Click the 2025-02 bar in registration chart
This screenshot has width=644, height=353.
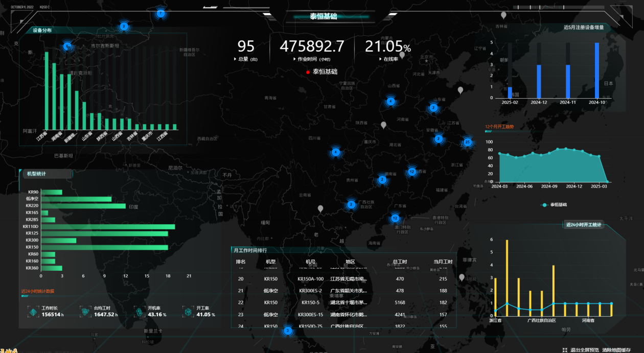[x=510, y=92]
